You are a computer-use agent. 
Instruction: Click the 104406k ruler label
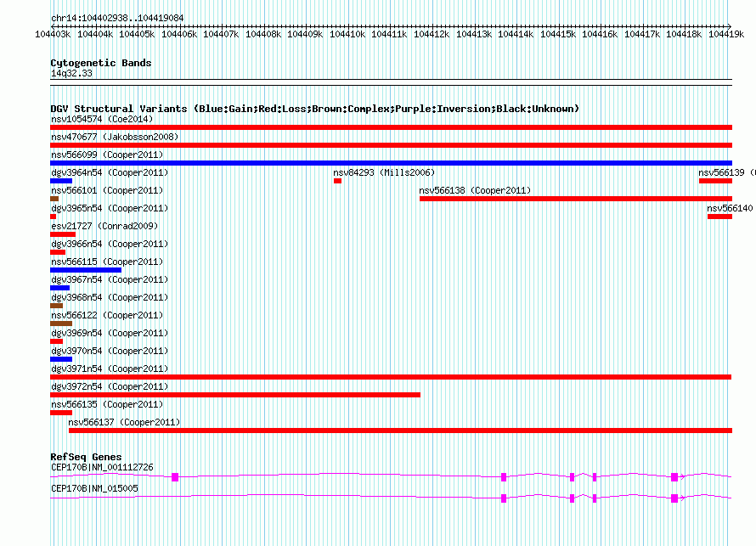[179, 34]
